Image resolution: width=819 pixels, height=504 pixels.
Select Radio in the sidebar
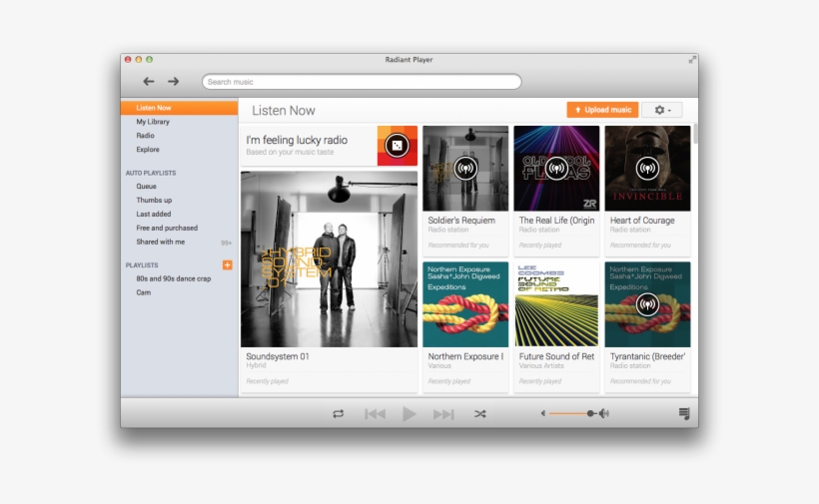coord(145,136)
